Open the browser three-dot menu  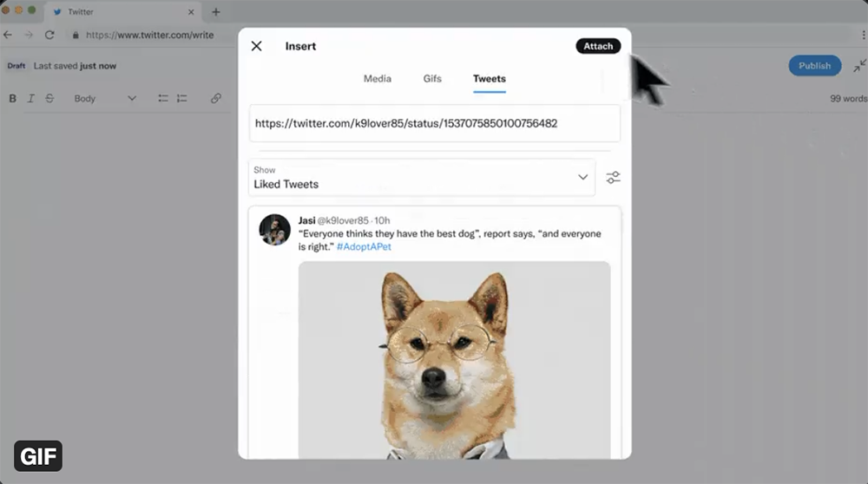[x=863, y=35]
